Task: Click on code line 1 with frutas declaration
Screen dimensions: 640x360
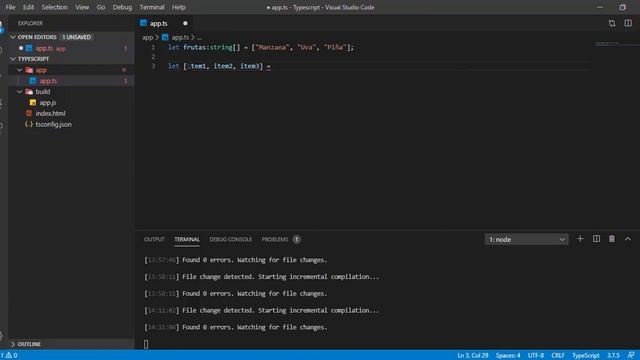Action: tap(261, 48)
